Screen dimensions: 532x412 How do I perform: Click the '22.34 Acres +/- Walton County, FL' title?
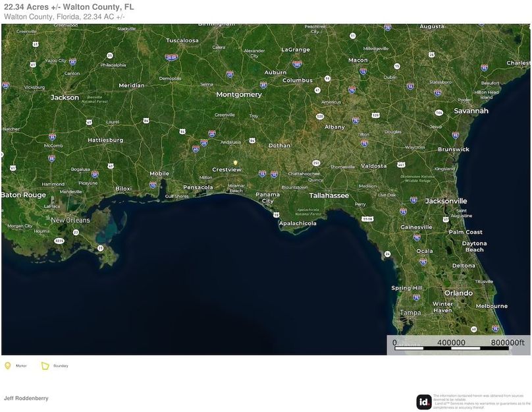(68, 7)
